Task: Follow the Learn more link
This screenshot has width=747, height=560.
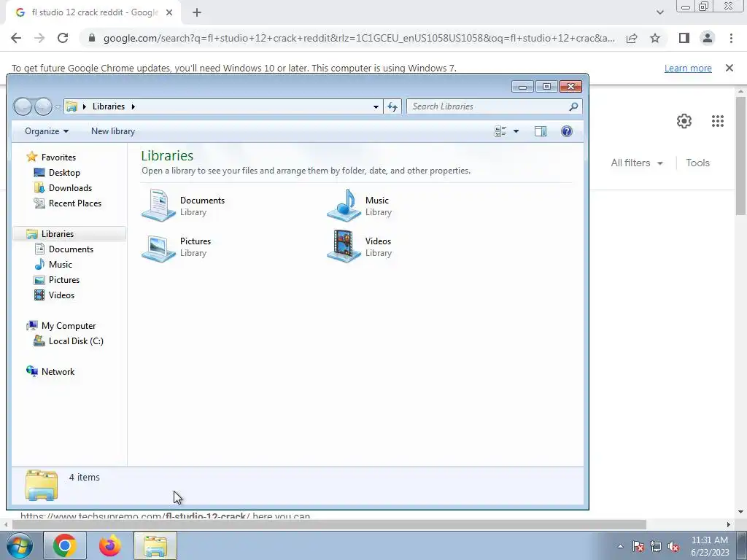Action: click(688, 68)
